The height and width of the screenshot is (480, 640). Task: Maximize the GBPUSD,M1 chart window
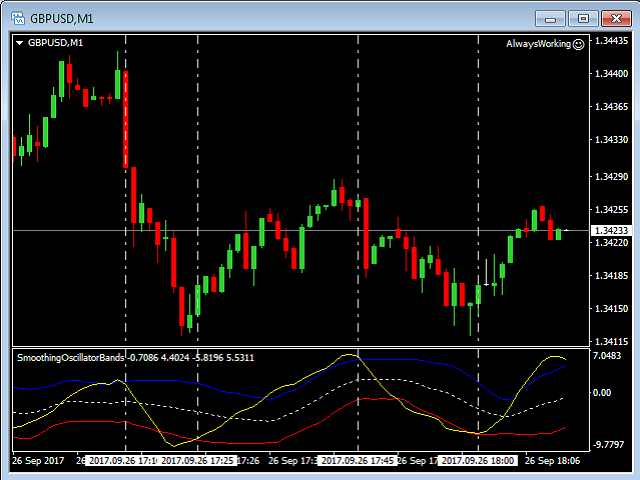coord(584,18)
